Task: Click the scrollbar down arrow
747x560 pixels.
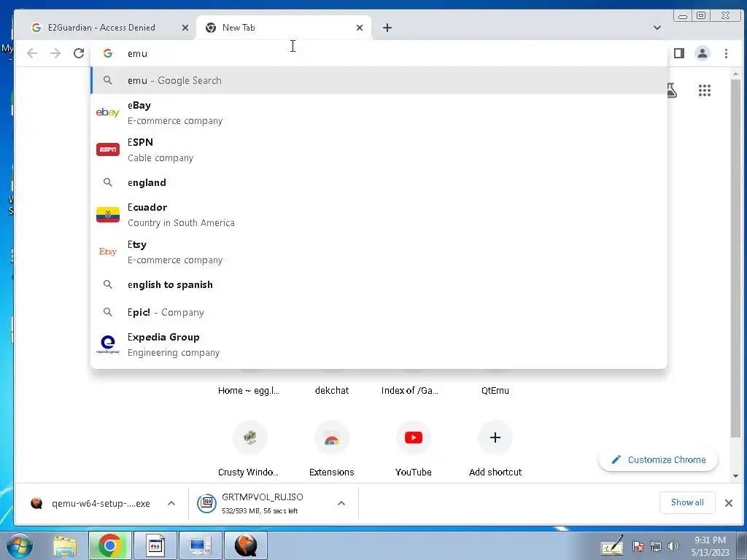Action: (735, 475)
